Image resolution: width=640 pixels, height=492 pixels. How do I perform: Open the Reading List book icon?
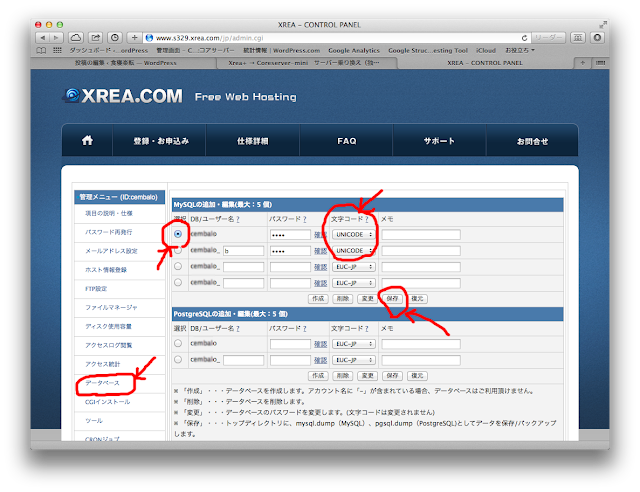(x=41, y=51)
